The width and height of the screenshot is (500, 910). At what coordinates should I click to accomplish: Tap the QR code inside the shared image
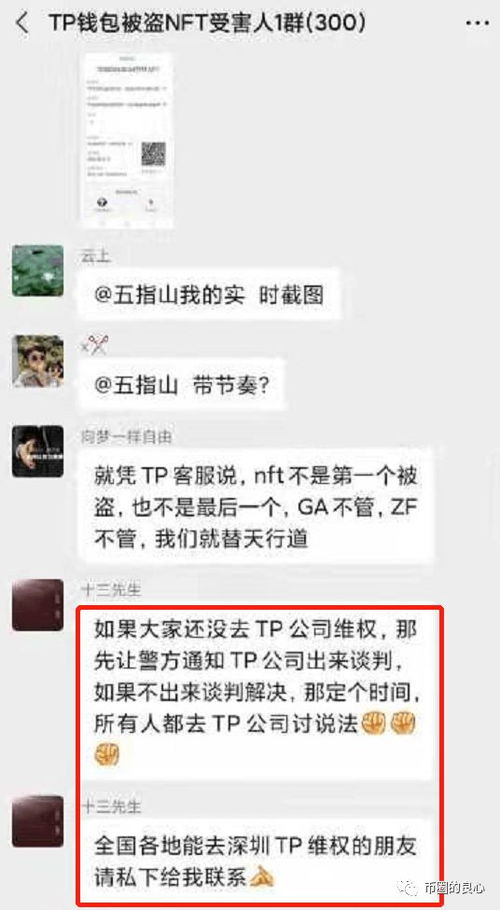[x=153, y=154]
